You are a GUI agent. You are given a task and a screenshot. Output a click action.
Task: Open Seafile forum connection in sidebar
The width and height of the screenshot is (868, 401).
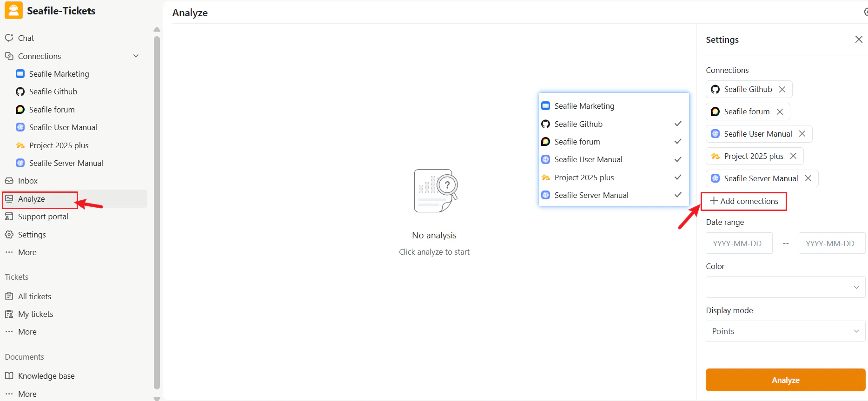pyautogui.click(x=52, y=110)
